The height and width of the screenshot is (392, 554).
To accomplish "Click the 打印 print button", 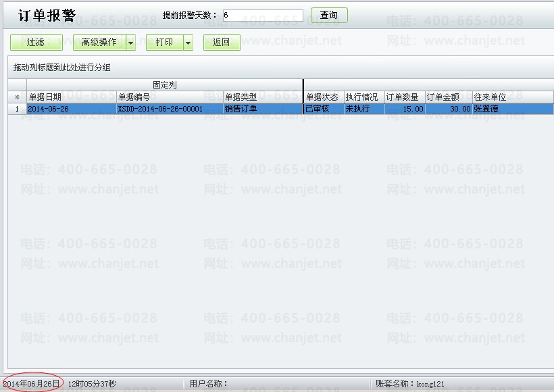I will pos(164,43).
